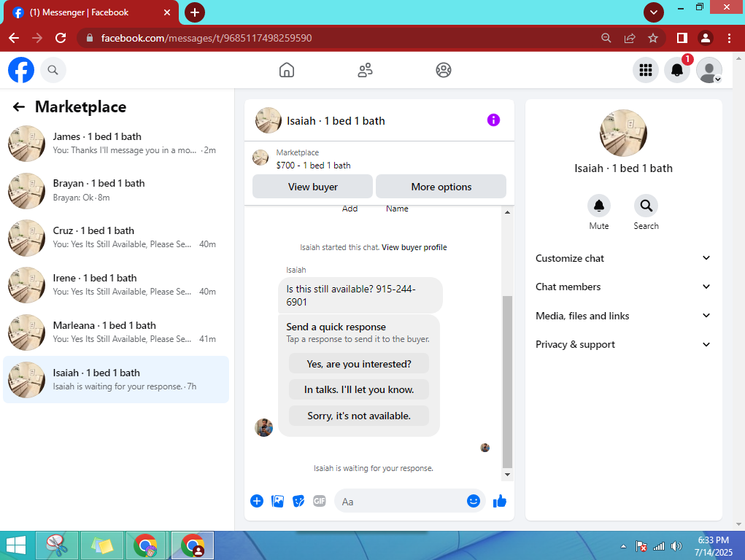Click the Aa message input field

tap(402, 501)
